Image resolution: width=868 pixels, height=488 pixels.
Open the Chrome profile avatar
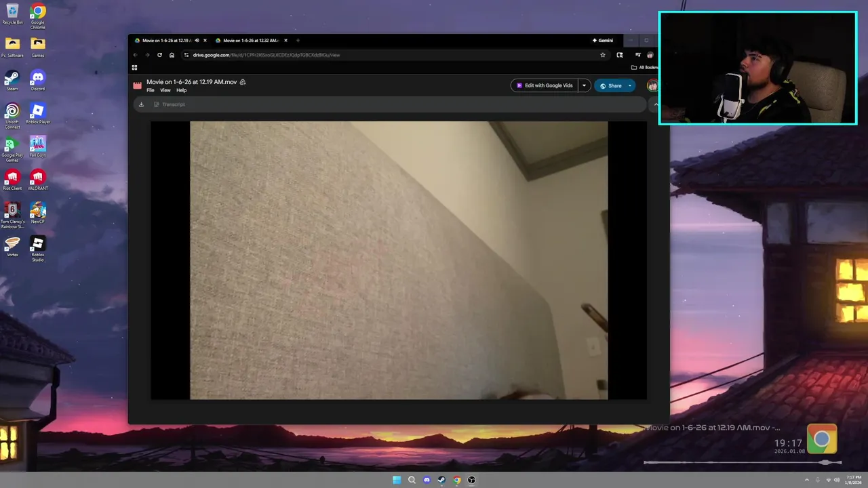tap(650, 55)
